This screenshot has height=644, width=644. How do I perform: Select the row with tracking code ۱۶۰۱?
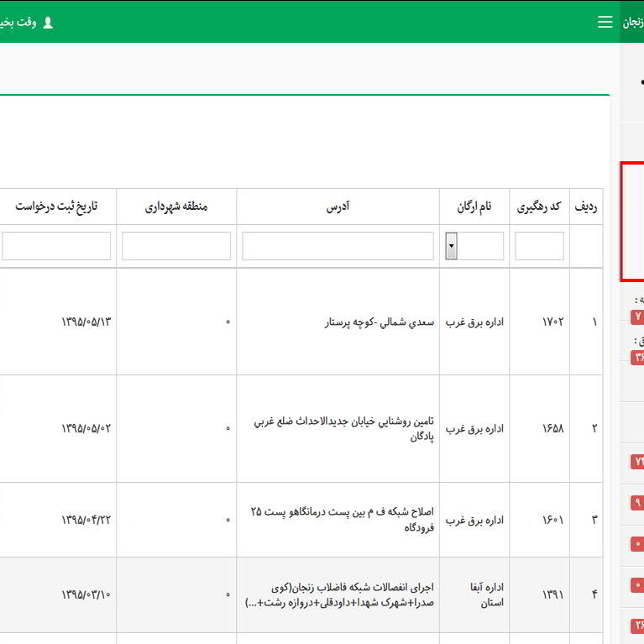tap(552, 520)
